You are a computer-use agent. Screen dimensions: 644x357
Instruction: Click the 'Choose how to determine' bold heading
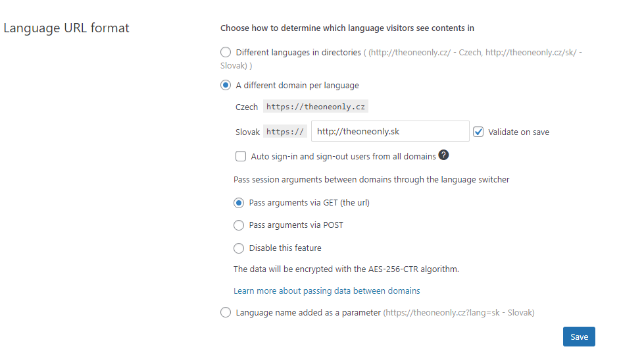coord(347,28)
